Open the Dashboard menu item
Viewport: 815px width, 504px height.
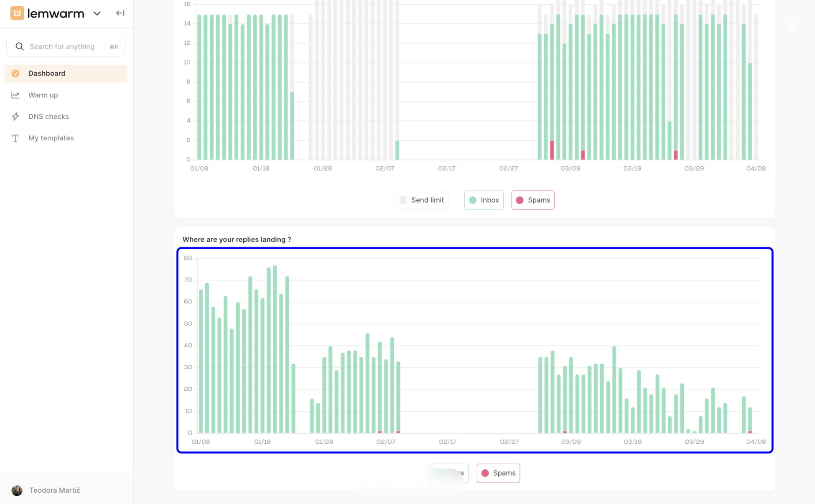(47, 74)
